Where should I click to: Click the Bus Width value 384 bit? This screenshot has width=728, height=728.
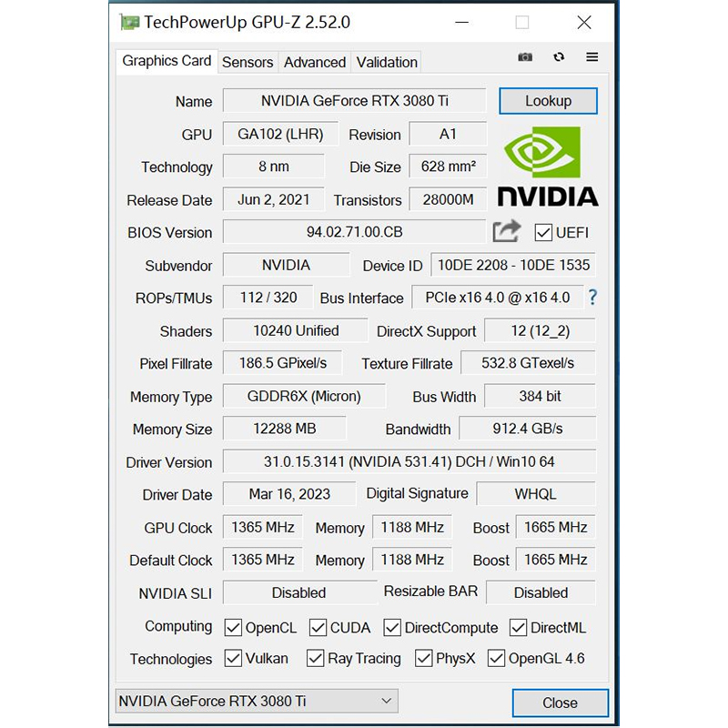(540, 396)
